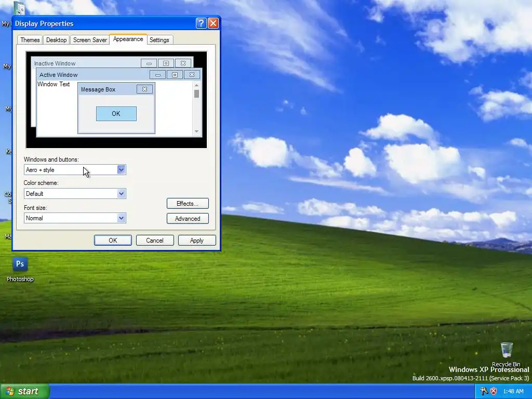This screenshot has height=399, width=532.
Task: Click the 'Window Text' preview text
Action: click(54, 84)
